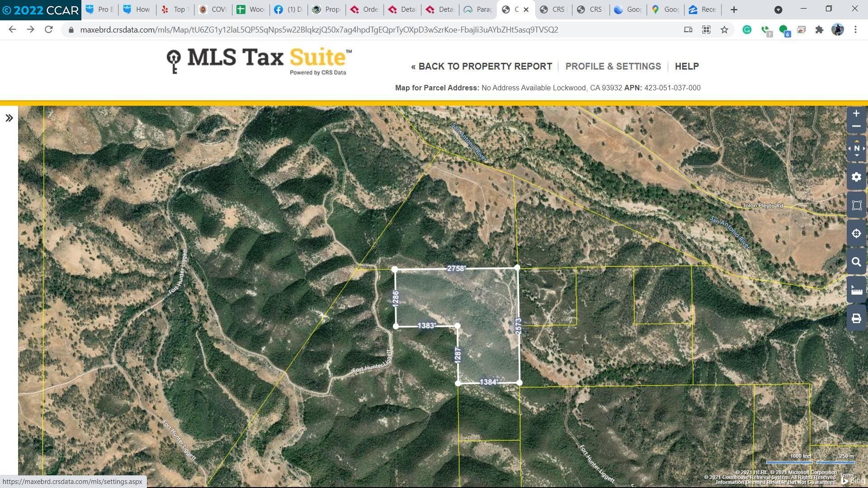Image resolution: width=868 pixels, height=488 pixels.
Task: Zoom in on the map with the plus icon
Action: coord(856,113)
